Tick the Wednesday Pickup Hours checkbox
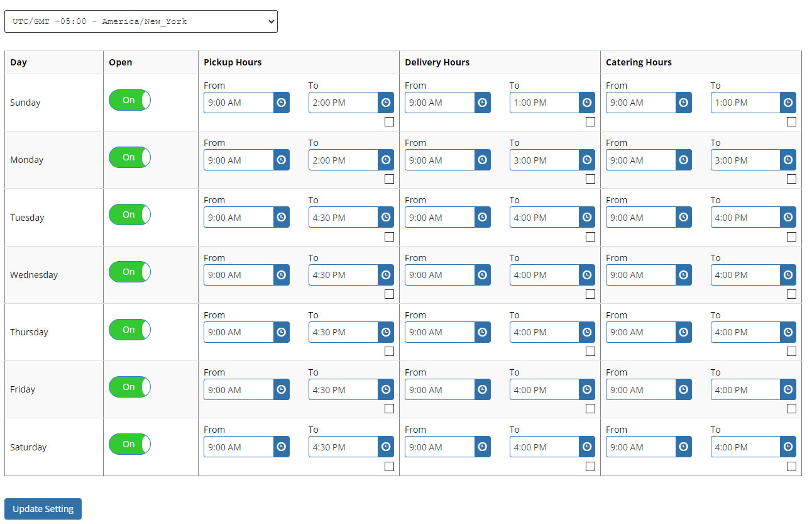The height and width of the screenshot is (524, 812). (x=389, y=294)
